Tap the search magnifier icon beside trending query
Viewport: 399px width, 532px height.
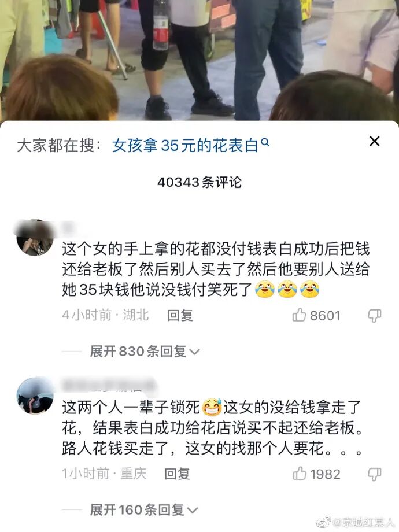[265, 142]
